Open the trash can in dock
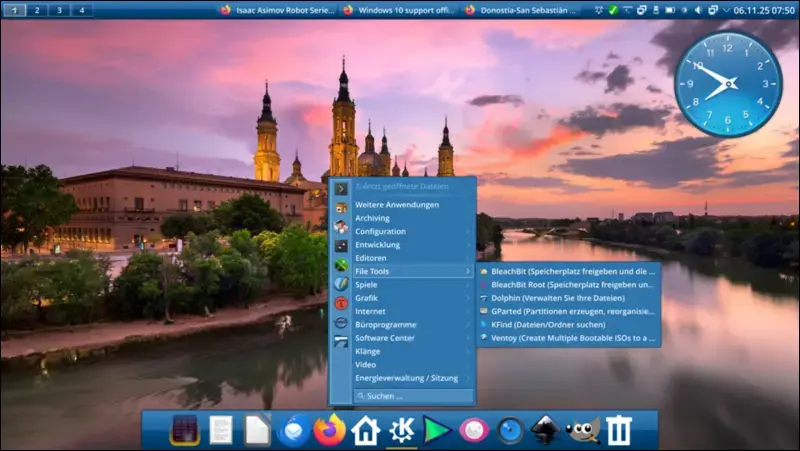Viewport: 800px width, 451px height. 620,430
